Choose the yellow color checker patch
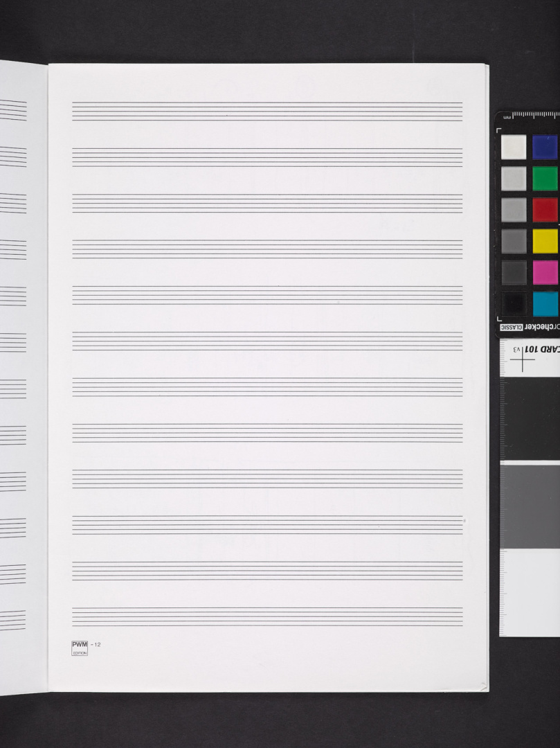 pyautogui.click(x=545, y=242)
